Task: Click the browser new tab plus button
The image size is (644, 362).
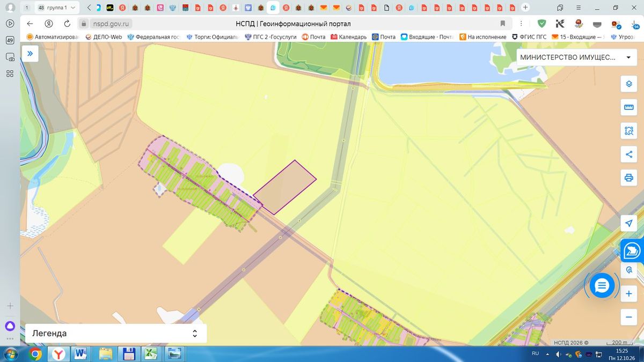Action: 525,8
